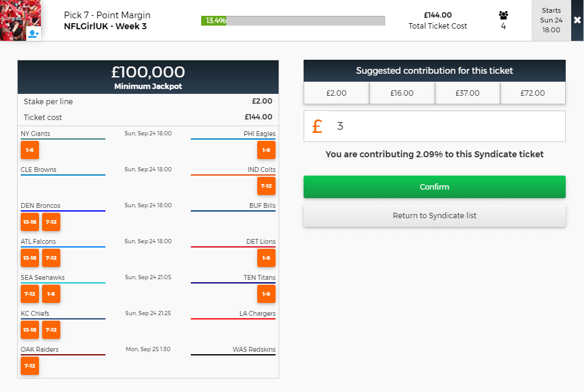The width and height of the screenshot is (584, 392).
Task: Toggle IND Colts 7-12 margin selection
Action: point(266,186)
